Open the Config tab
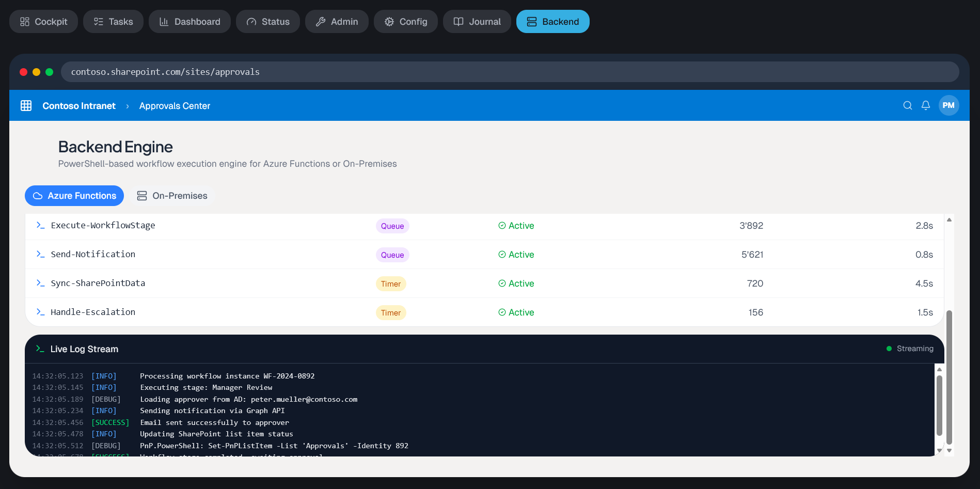The height and width of the screenshot is (489, 980). (405, 21)
